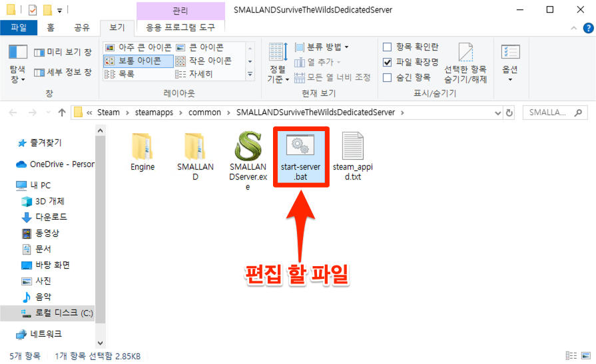Open the recent locations dropdown arrow
Viewport: 596px width, 364px height.
(48, 112)
